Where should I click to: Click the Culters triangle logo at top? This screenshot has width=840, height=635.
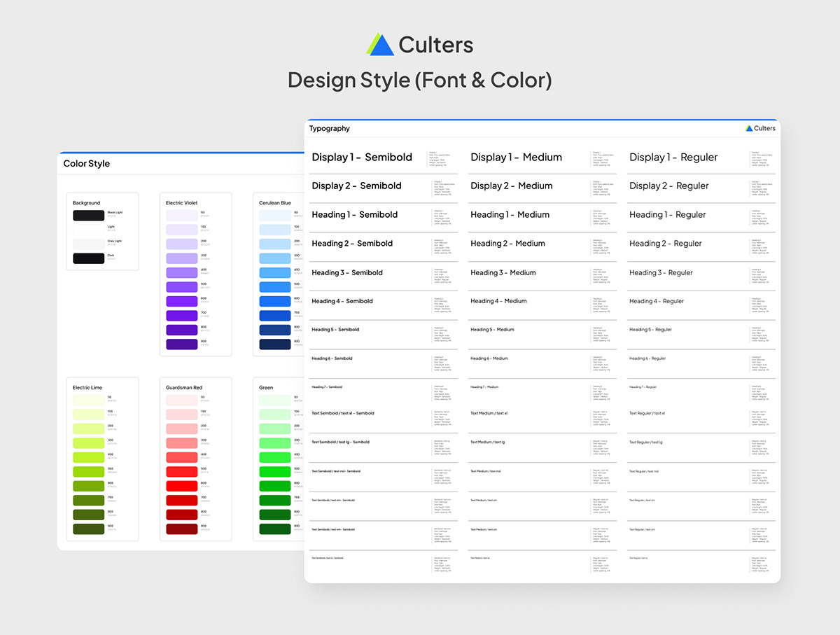tap(380, 44)
